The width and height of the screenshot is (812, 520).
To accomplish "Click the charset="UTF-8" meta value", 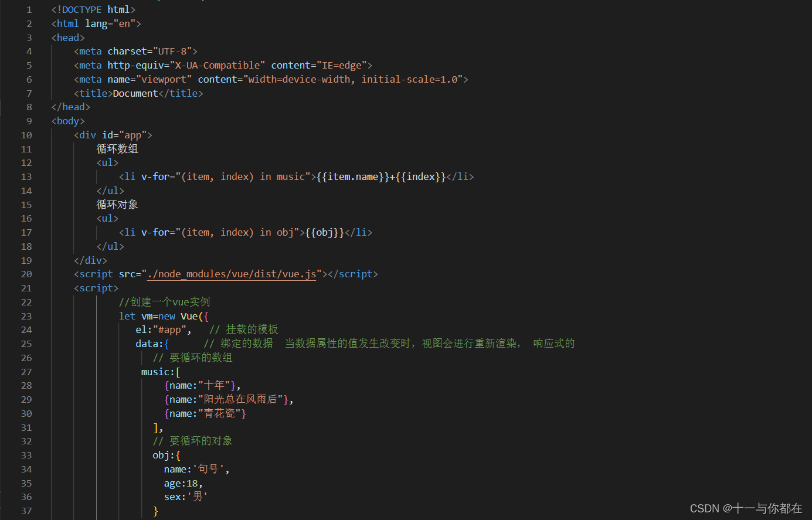I will (x=150, y=51).
